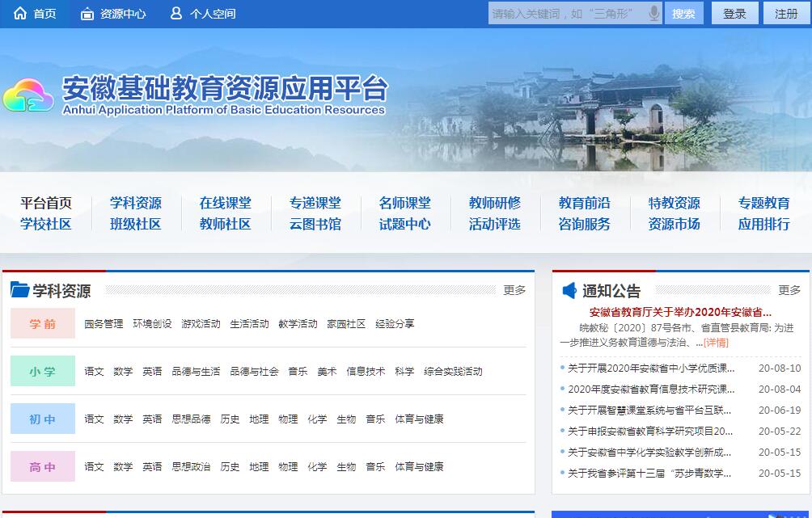Open the 在线课堂 navigation link
The width and height of the screenshot is (812, 518).
(x=226, y=203)
